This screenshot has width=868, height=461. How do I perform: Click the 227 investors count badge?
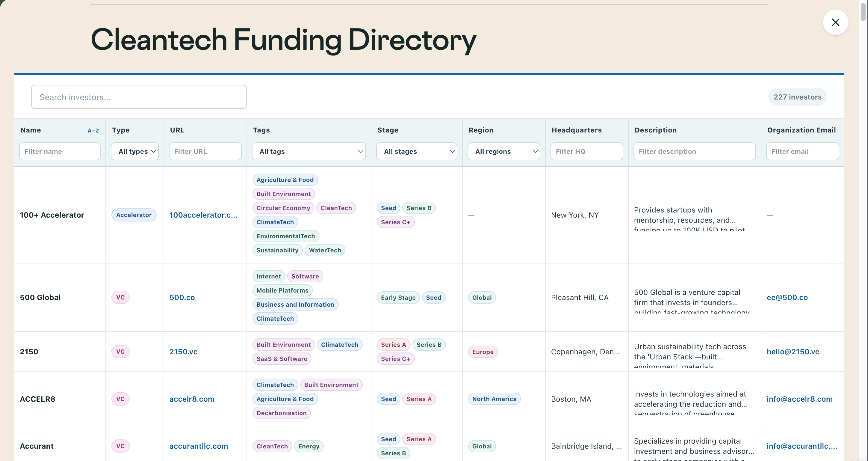point(797,97)
